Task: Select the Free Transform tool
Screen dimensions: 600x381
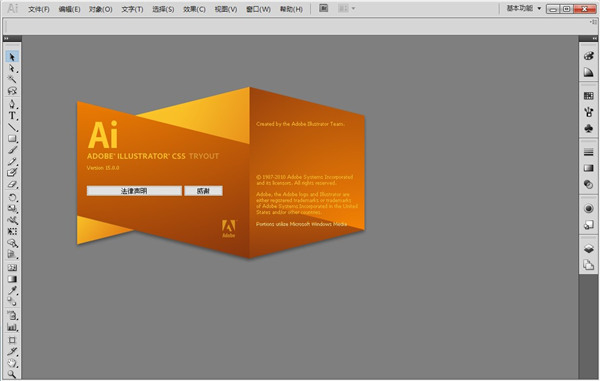Action: click(12, 231)
